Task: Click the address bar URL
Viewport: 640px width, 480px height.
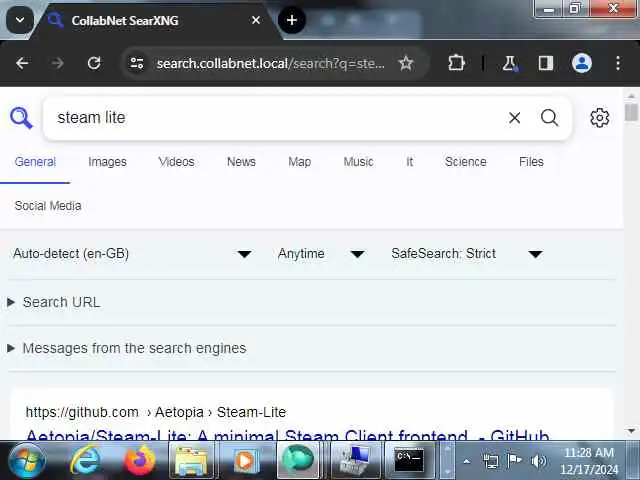Action: point(270,63)
